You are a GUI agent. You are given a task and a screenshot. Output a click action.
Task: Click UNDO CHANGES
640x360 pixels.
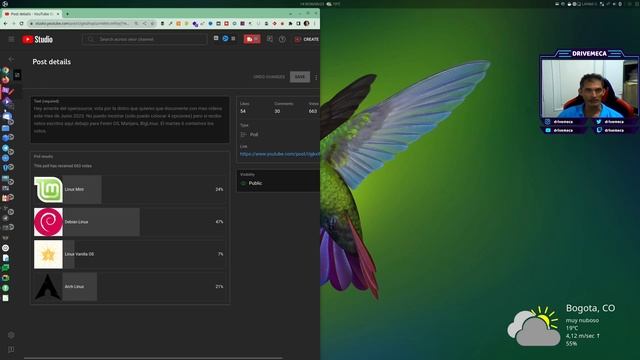[269, 77]
